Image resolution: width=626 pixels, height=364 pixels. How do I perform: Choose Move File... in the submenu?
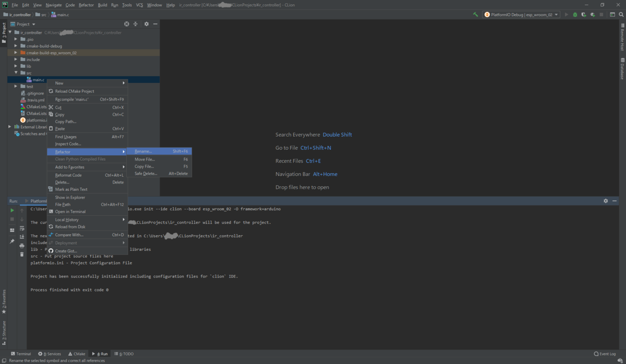[160, 159]
